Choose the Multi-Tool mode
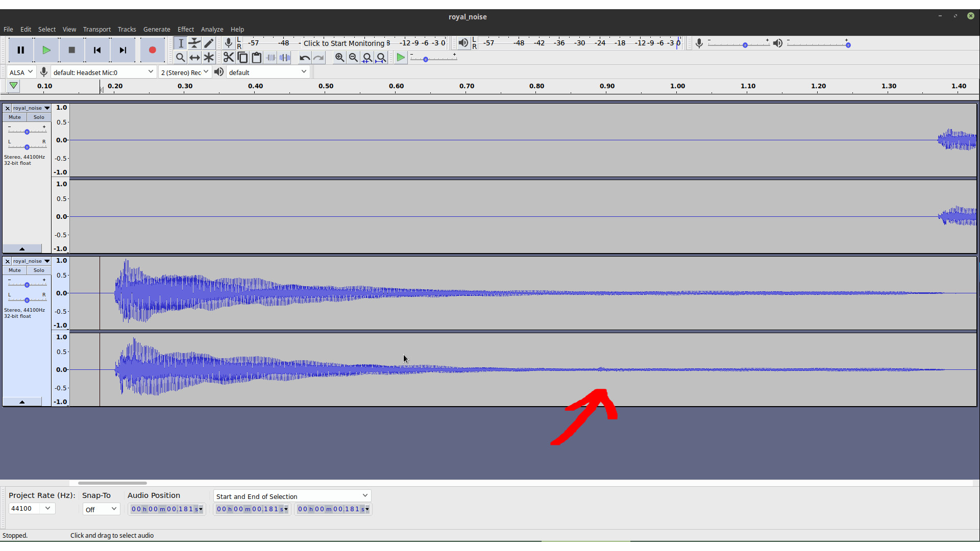 tap(209, 57)
